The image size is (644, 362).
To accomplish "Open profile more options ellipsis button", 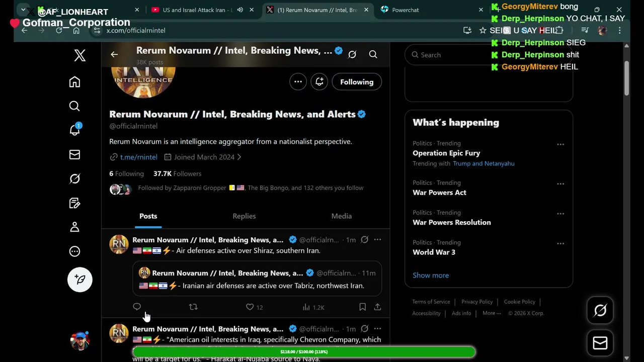I will (x=298, y=82).
